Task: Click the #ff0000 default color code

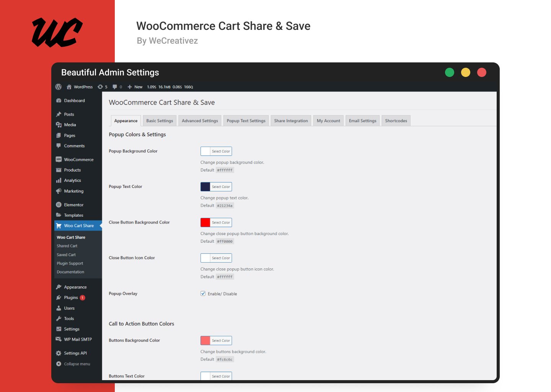Action: [x=225, y=241]
